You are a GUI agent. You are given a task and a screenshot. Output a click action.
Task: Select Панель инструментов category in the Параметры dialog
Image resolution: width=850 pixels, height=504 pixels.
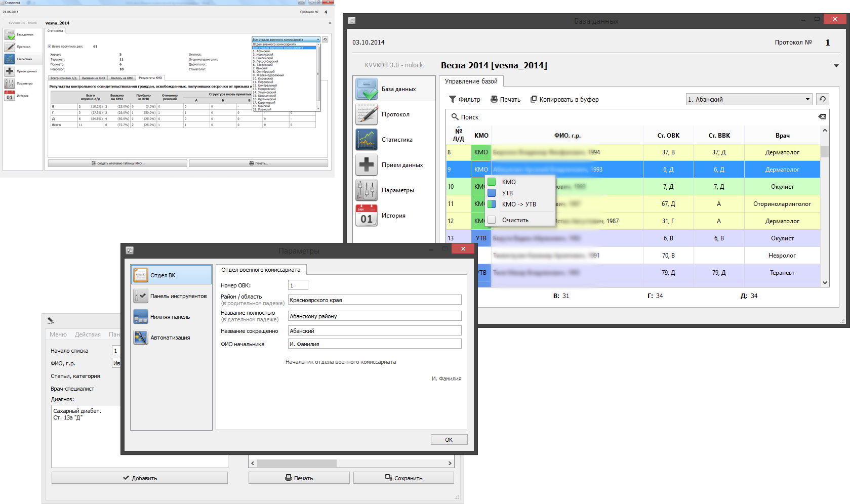tap(171, 296)
